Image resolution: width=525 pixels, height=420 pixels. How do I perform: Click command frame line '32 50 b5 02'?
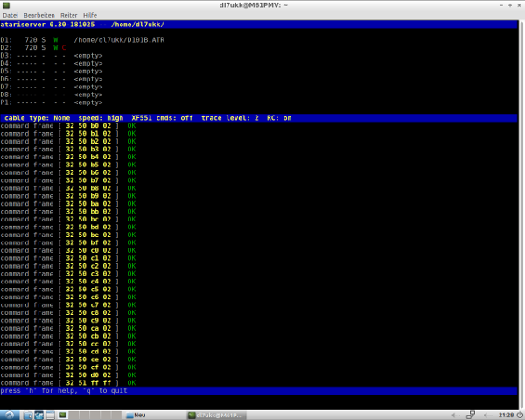point(68,164)
